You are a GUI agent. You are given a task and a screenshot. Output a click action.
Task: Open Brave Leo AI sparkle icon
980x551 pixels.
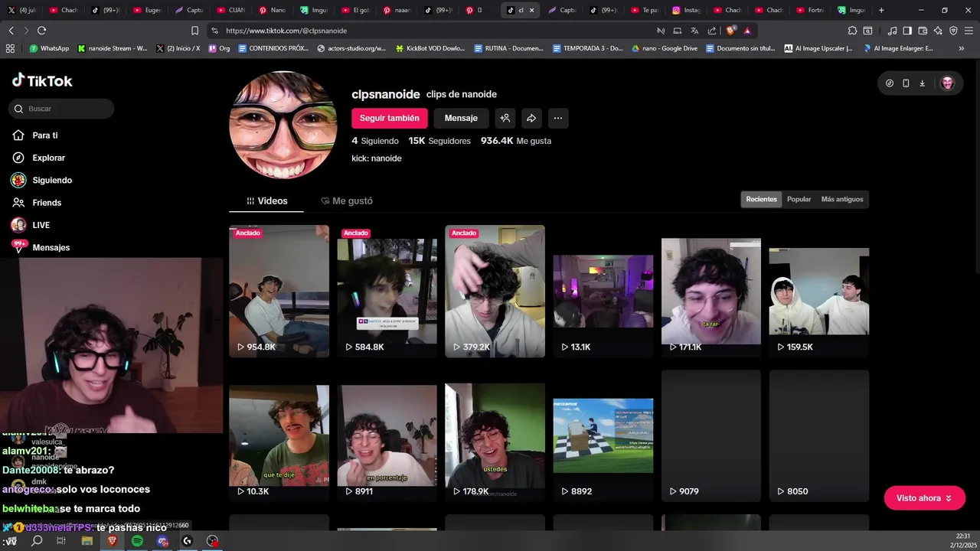(938, 31)
